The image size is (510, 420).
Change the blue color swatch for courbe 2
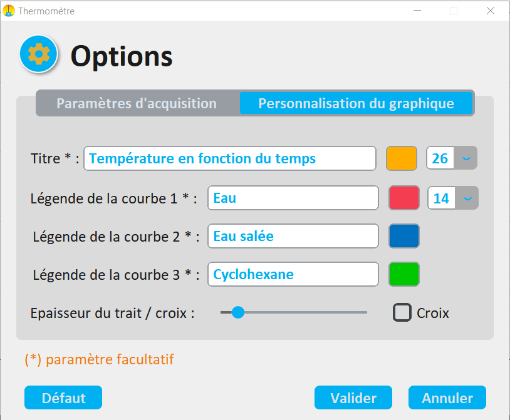[x=404, y=236]
